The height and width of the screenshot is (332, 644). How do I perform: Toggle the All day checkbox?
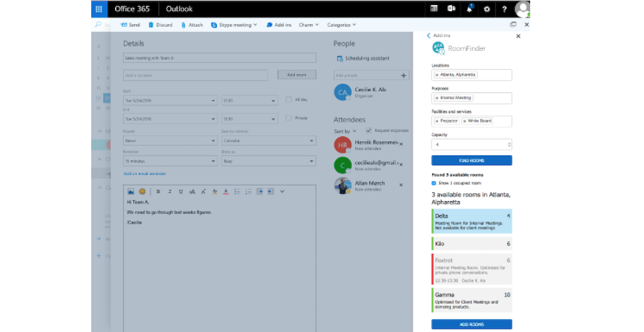pos(288,99)
